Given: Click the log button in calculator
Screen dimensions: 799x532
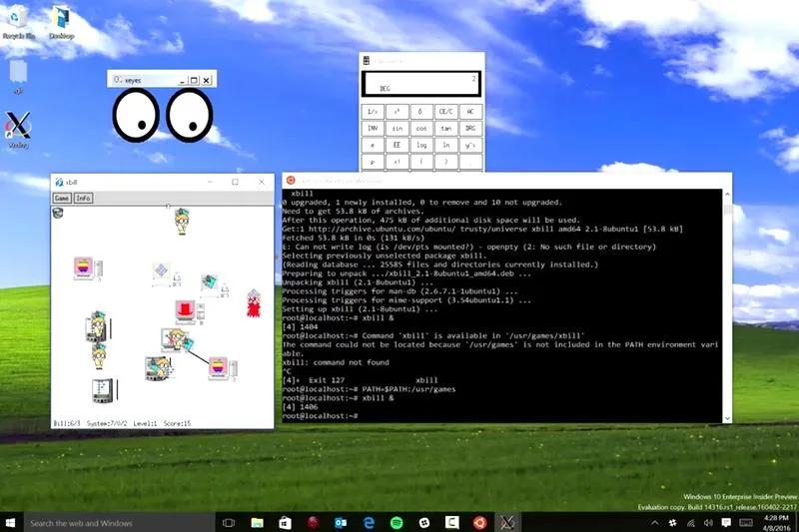Looking at the screenshot, I should click(x=421, y=145).
